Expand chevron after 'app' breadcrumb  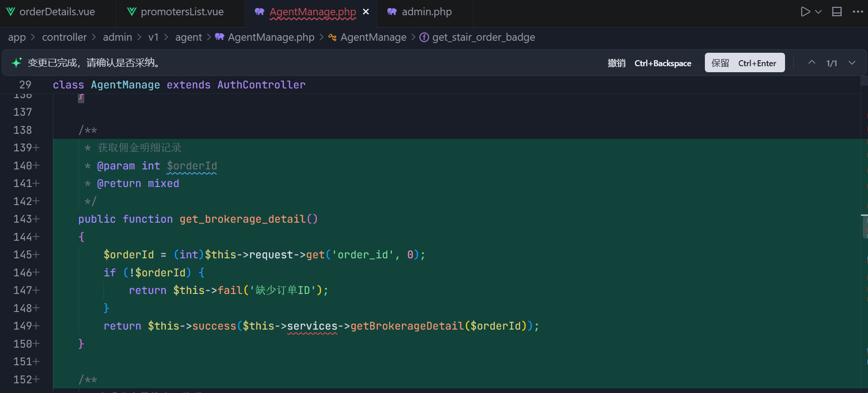click(33, 37)
